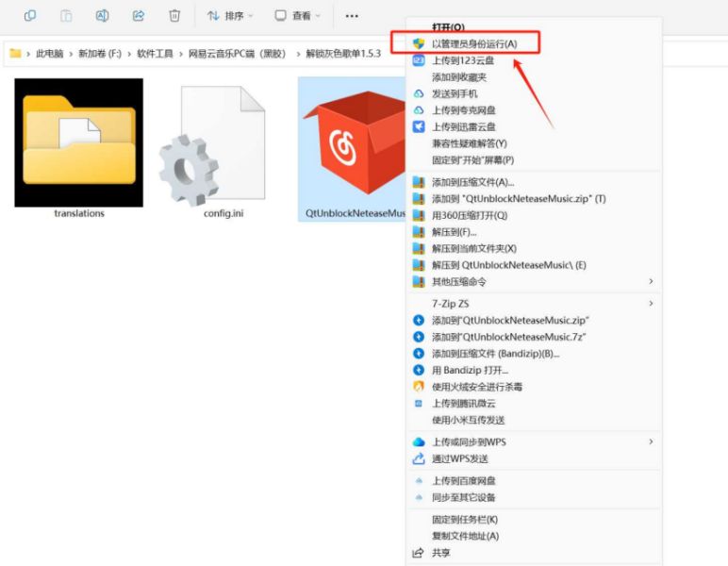This screenshot has height=566, width=728.
Task: Click 上传到百度网盘 entry
Action: (x=534, y=480)
